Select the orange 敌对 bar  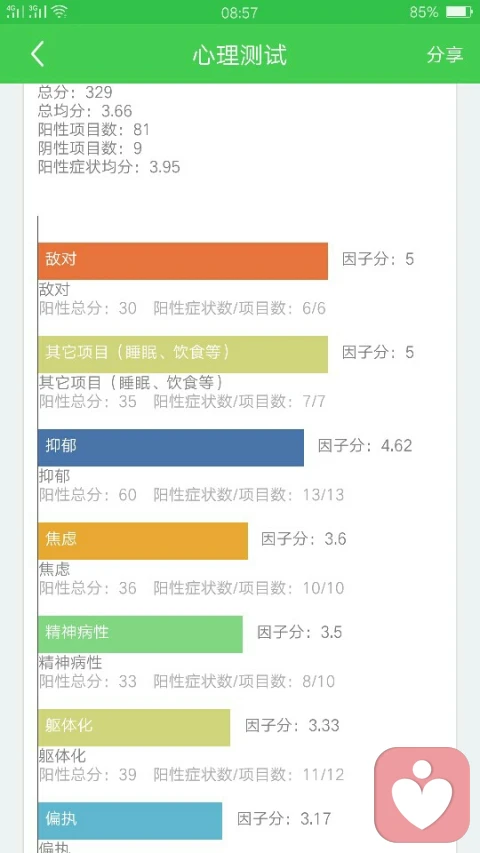[x=183, y=261]
